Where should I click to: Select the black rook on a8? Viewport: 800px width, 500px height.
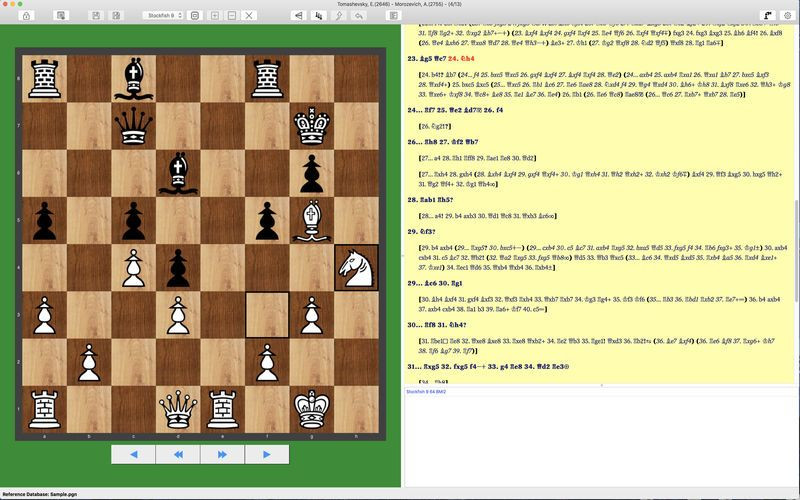tap(44, 79)
